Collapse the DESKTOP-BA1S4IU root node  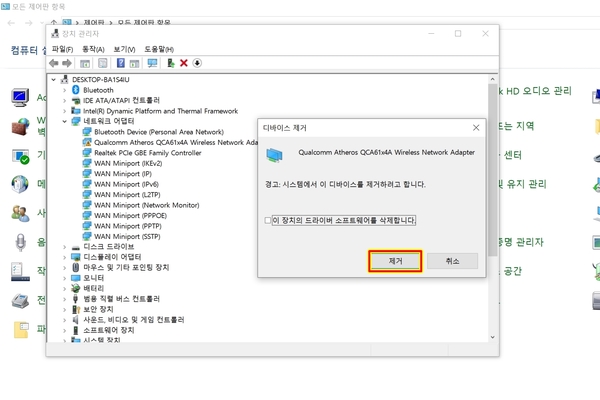click(54, 80)
